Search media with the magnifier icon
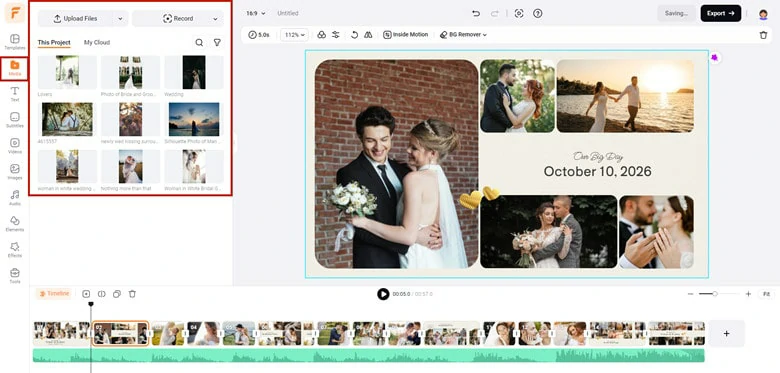780x373 pixels. [x=199, y=43]
